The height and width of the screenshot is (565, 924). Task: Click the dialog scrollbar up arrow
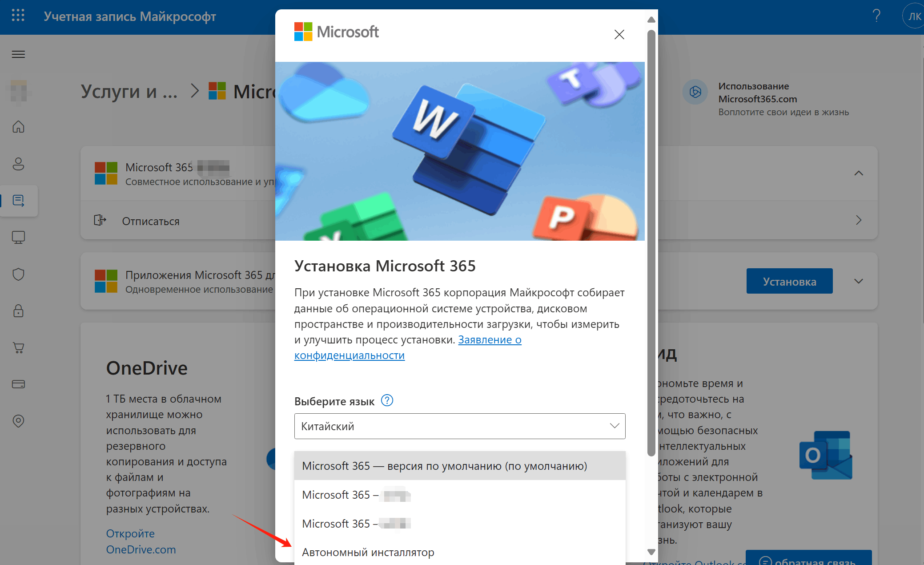pyautogui.click(x=651, y=20)
